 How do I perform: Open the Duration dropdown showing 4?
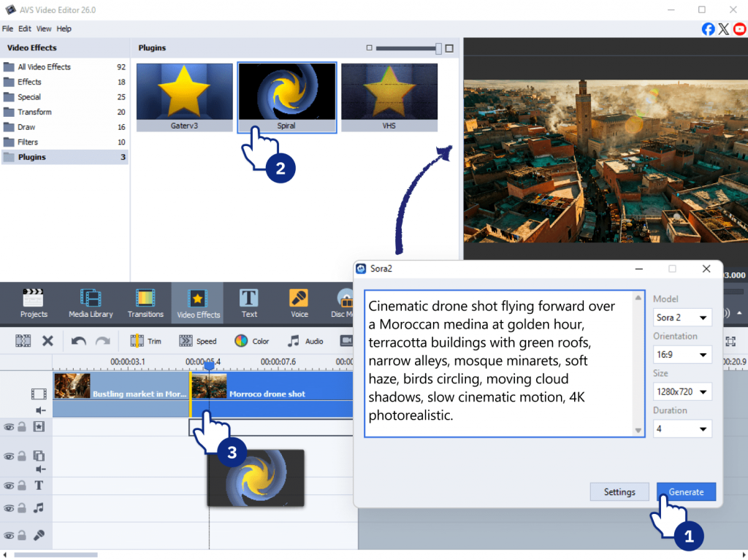click(x=682, y=429)
